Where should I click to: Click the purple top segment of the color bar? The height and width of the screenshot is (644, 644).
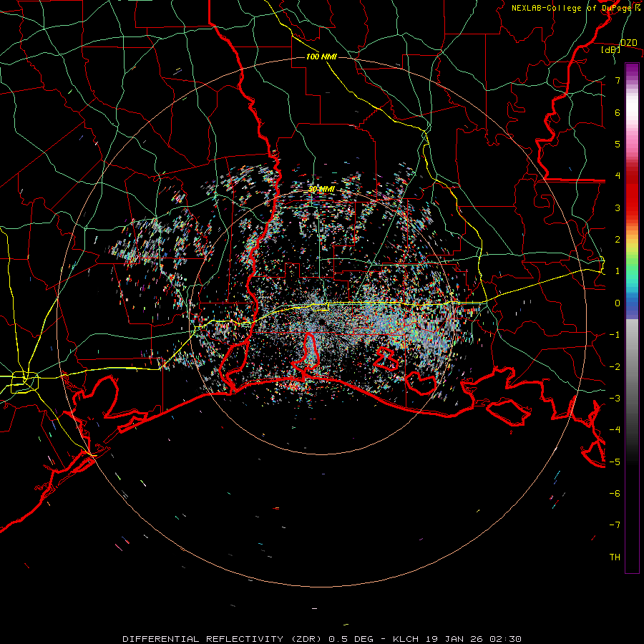tap(632, 70)
